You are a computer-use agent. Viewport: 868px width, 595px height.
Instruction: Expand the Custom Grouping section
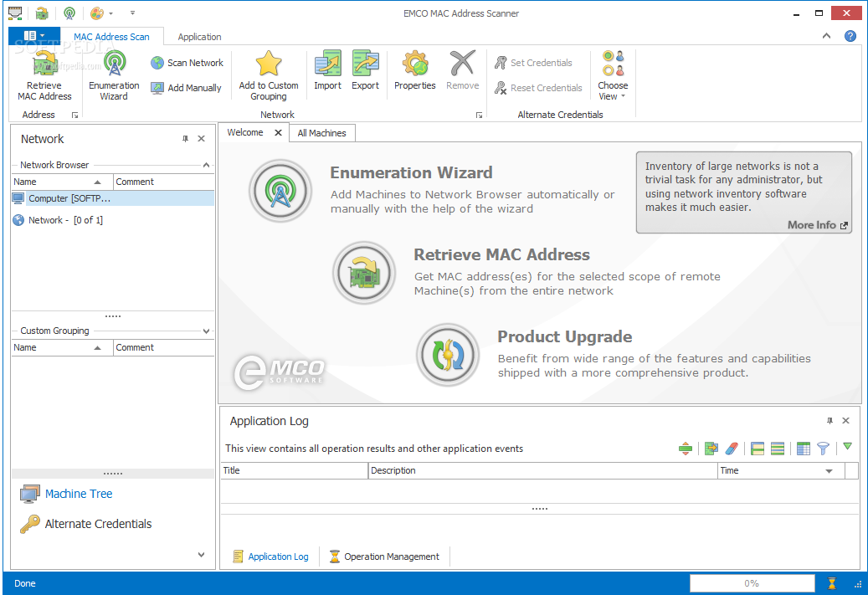206,331
